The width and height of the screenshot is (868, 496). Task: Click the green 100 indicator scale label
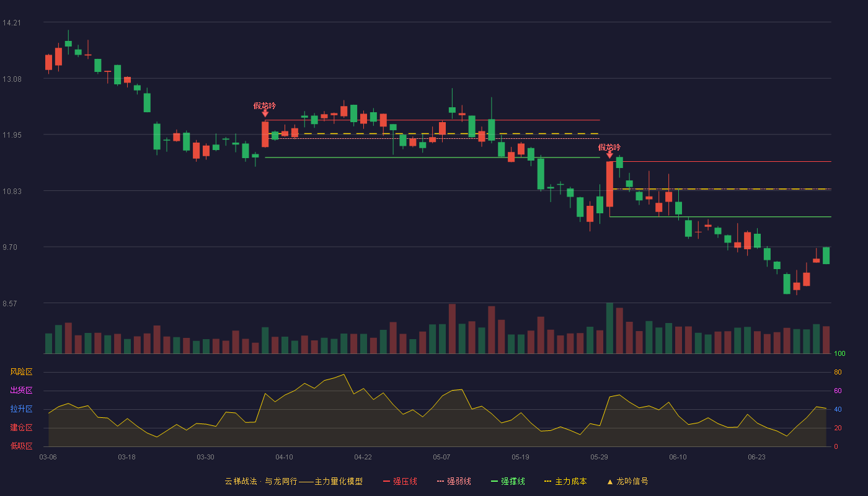839,354
